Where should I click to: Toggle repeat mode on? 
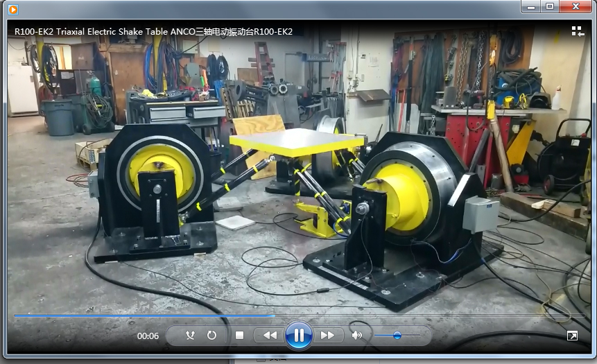click(211, 336)
